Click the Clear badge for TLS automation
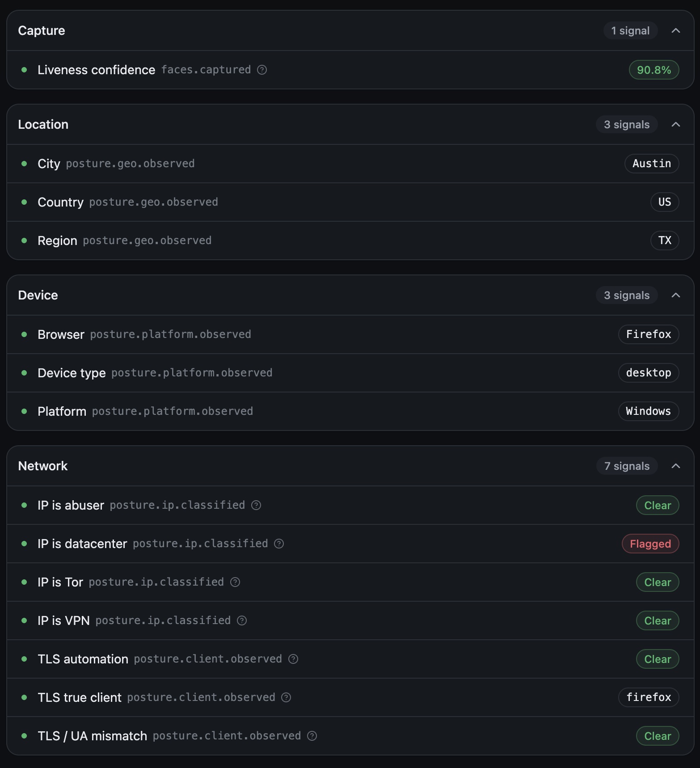Screen dimensions: 700x768 pyautogui.click(x=658, y=659)
